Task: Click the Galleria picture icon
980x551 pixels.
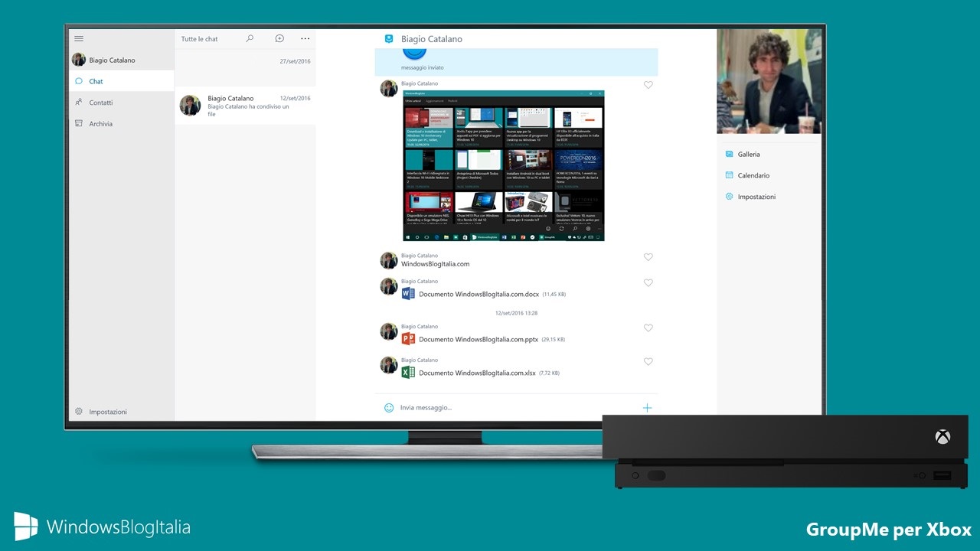Action: click(729, 154)
